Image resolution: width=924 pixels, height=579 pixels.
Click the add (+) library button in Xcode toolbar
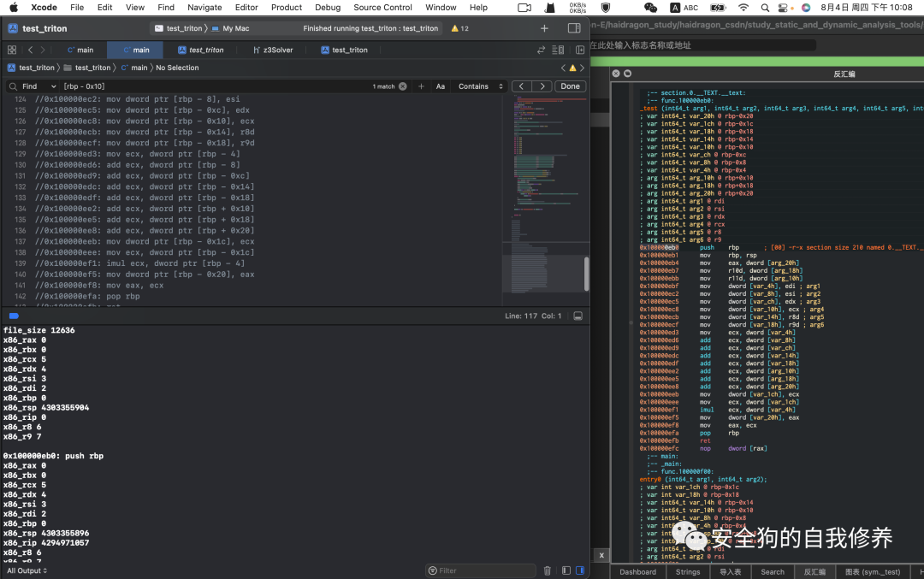[x=544, y=28]
